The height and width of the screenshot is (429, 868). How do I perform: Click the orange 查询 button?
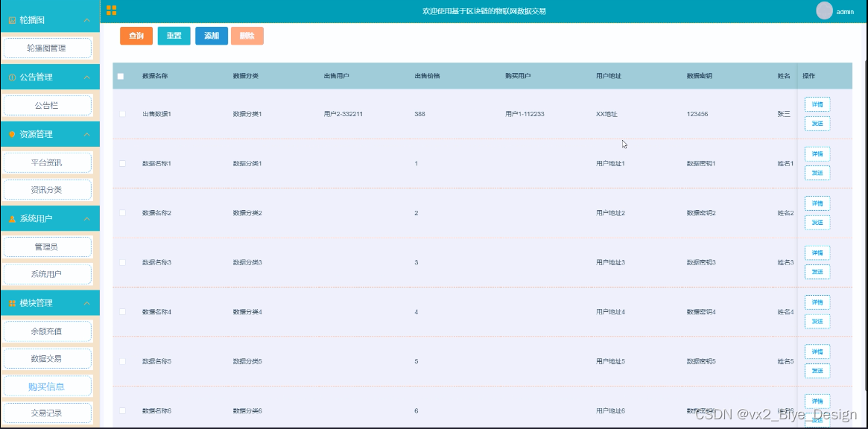pyautogui.click(x=136, y=36)
